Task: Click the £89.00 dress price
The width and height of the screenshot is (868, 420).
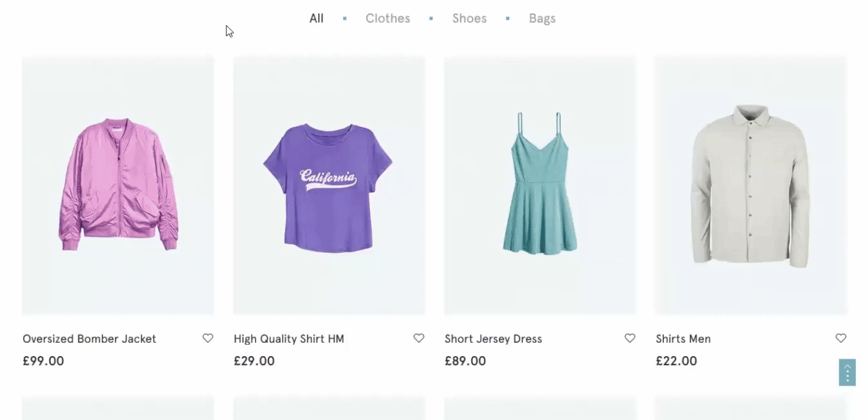Action: coord(465,361)
